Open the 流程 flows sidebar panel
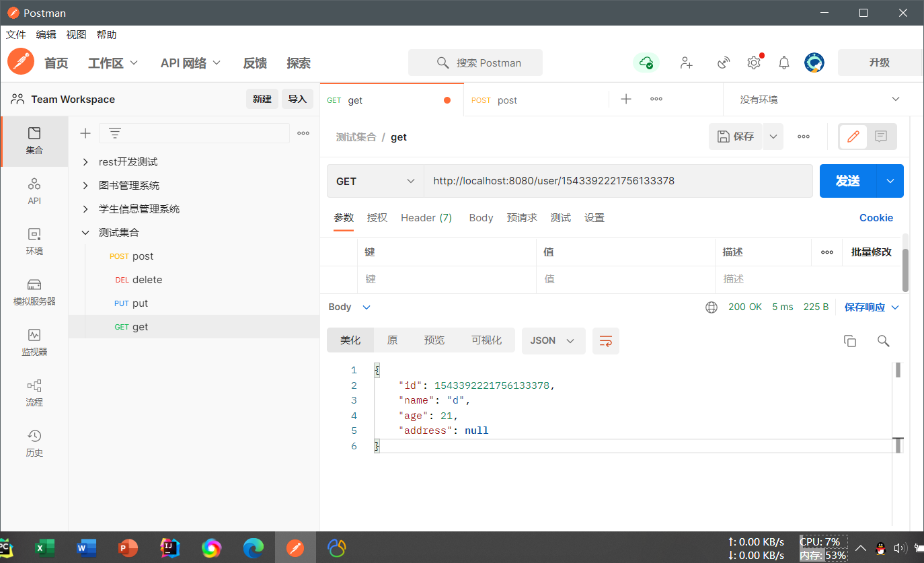 click(34, 393)
